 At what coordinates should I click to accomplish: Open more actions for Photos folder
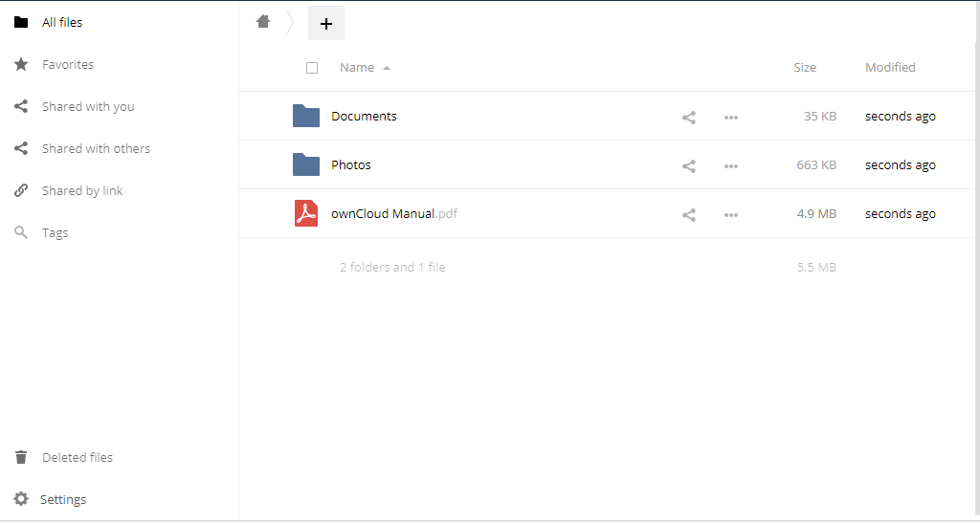click(730, 165)
